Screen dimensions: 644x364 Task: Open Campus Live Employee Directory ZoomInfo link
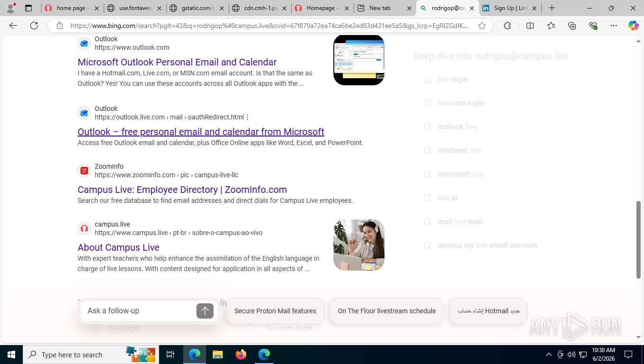182,190
